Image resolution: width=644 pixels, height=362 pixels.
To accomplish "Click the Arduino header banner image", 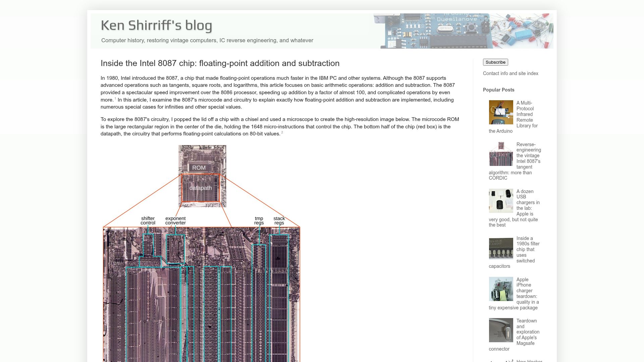I will (463, 31).
